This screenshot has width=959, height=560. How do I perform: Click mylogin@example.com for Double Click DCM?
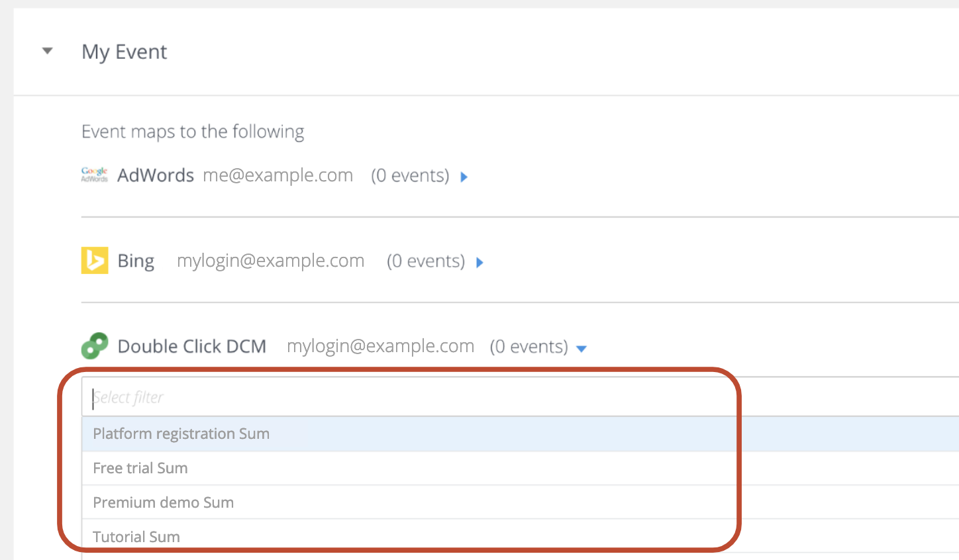click(380, 346)
